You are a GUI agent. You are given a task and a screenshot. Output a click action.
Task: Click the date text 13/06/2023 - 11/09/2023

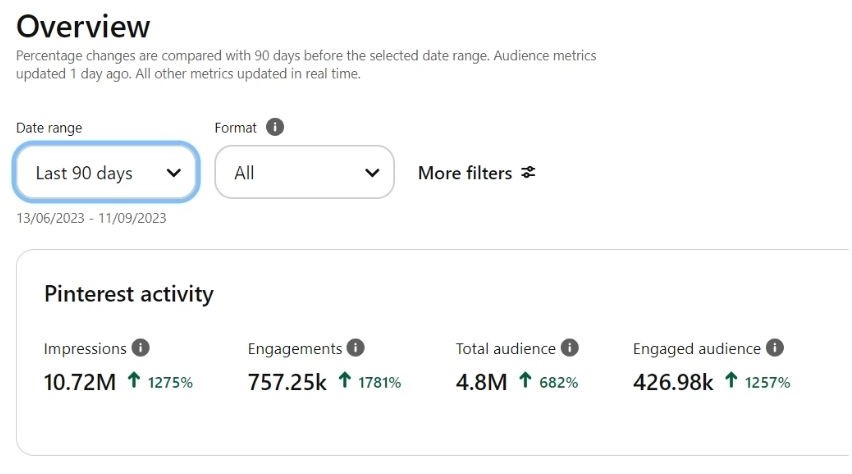tap(91, 218)
